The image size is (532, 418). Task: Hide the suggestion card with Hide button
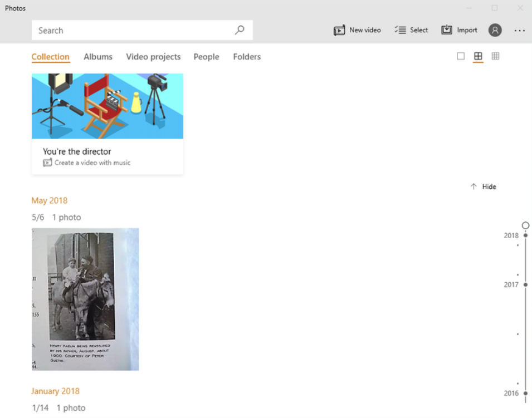point(483,186)
